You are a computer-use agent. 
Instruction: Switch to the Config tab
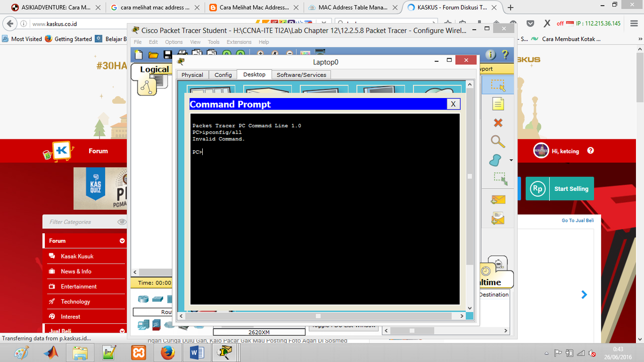(223, 74)
